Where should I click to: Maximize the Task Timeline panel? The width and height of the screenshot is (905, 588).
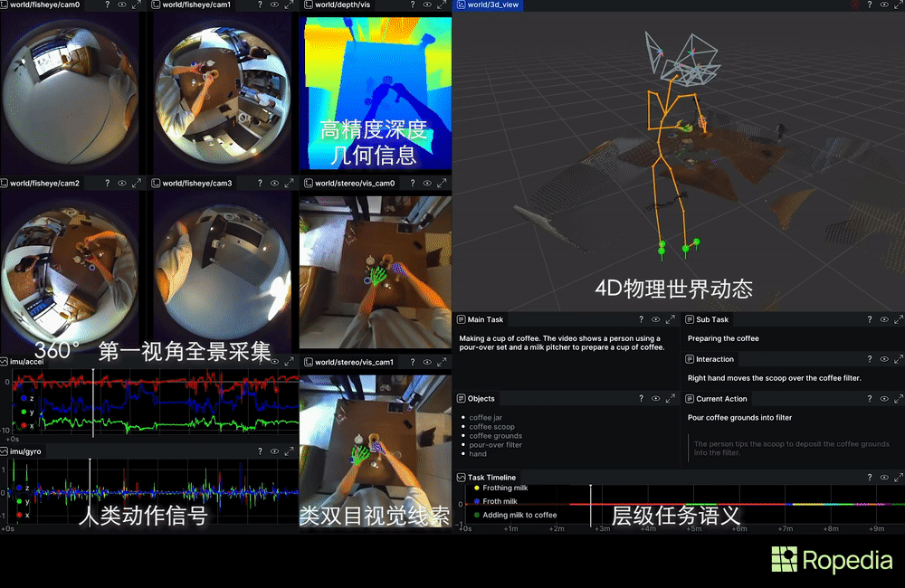[895, 478]
